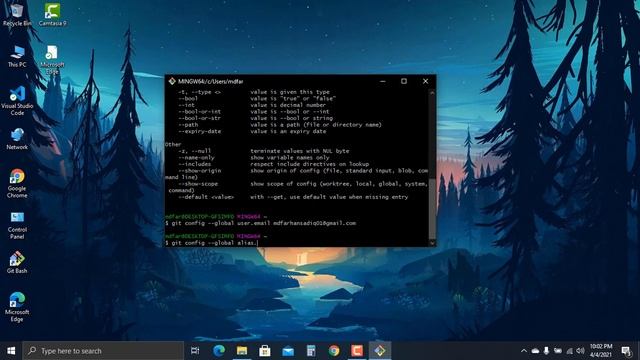Select the Google Chrome desktop shortcut
Screen dimensions: 640x360
(x=17, y=183)
